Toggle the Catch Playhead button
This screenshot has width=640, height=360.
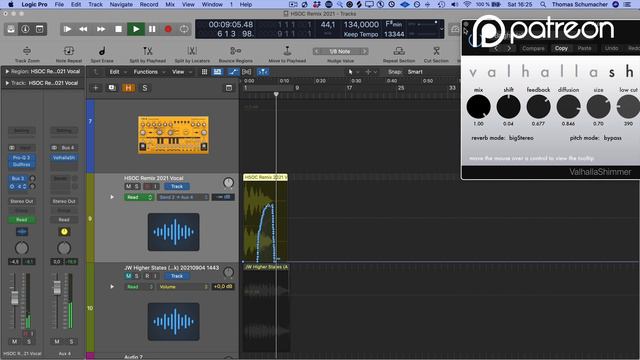point(263,72)
